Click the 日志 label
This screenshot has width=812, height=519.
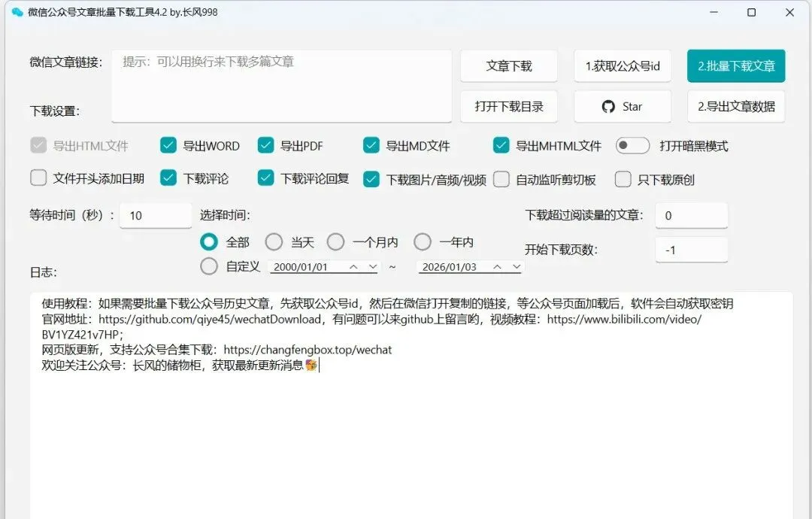(x=43, y=272)
